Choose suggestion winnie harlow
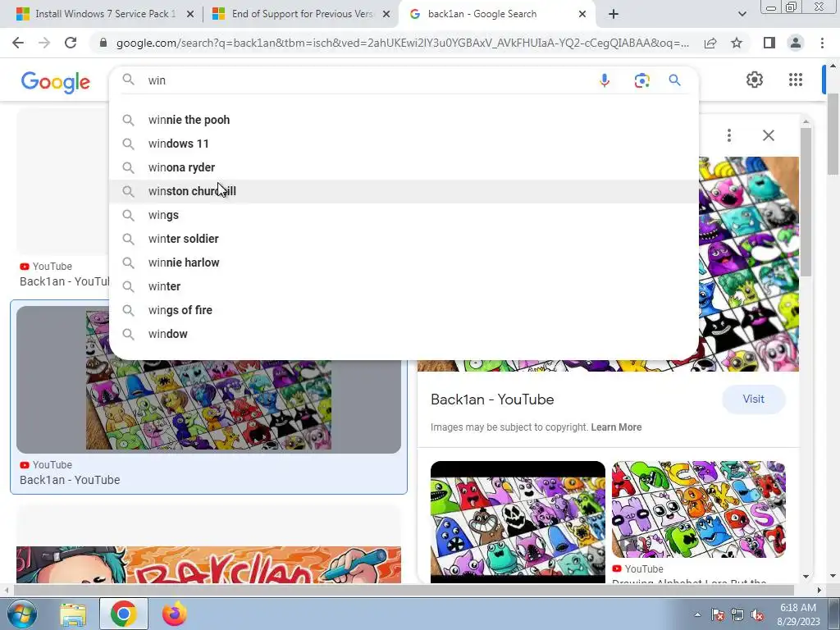840x630 pixels. (404, 262)
